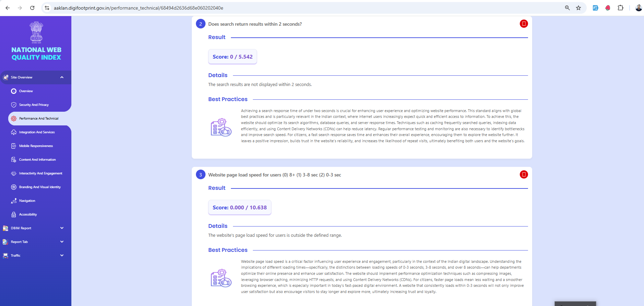Bookmark this page with the star icon
The width and height of the screenshot is (644, 306).
578,8
